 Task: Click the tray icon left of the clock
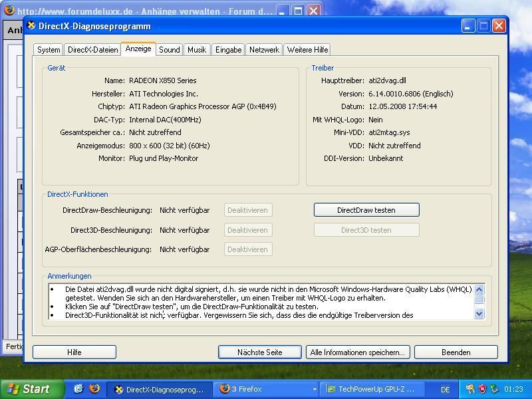pyautogui.click(x=494, y=389)
